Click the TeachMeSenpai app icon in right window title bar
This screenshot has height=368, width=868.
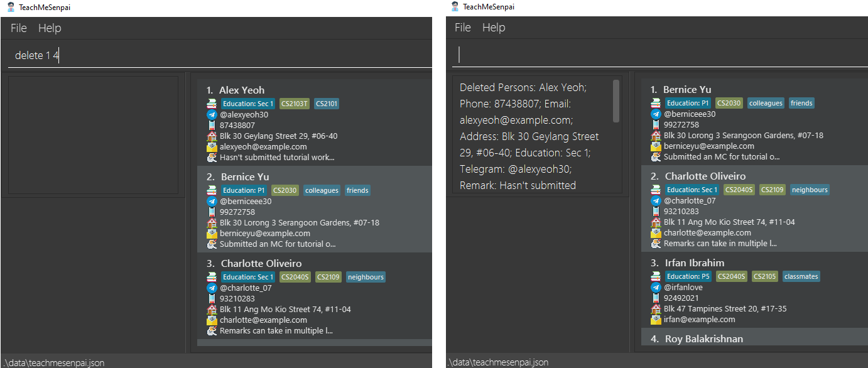pos(455,6)
